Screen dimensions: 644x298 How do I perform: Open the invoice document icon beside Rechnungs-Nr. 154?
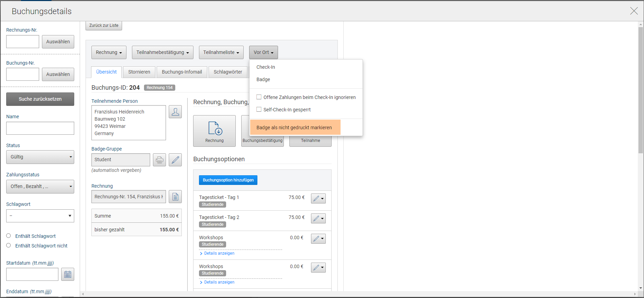click(175, 197)
